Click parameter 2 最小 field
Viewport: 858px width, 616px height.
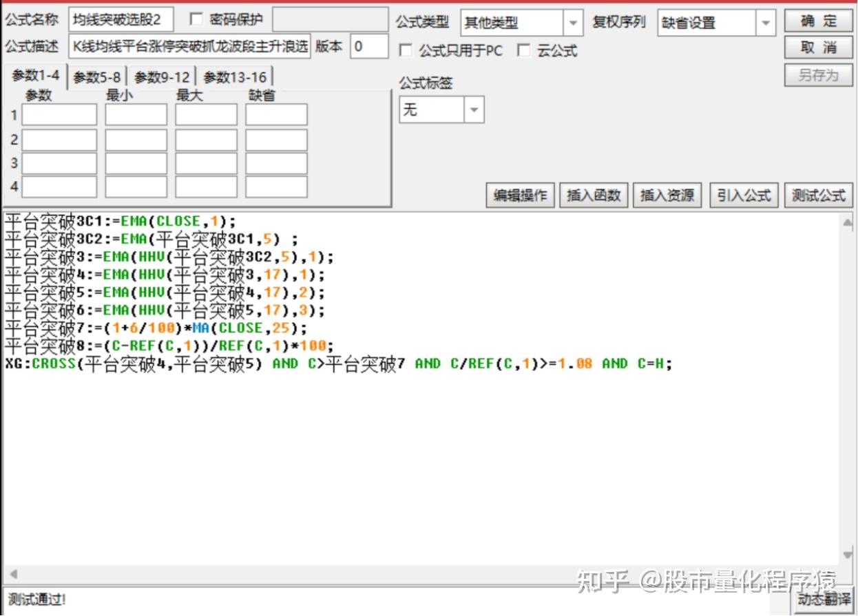(136, 140)
